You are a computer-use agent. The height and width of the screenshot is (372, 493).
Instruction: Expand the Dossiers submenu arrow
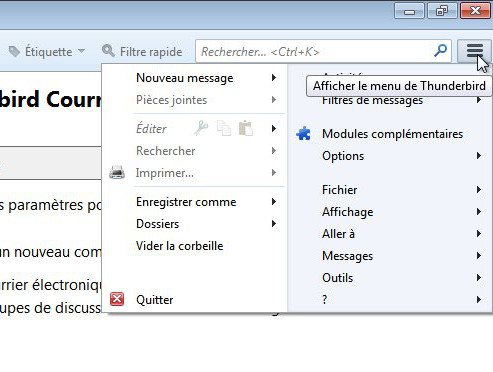(274, 224)
